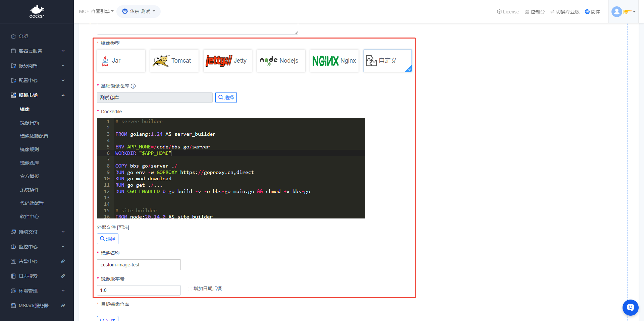Open the chat support bubble icon

(630, 307)
